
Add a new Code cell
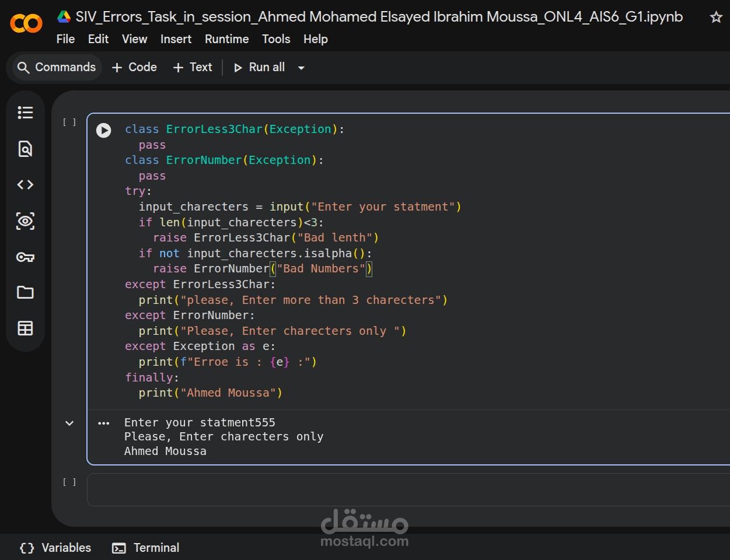pos(134,67)
